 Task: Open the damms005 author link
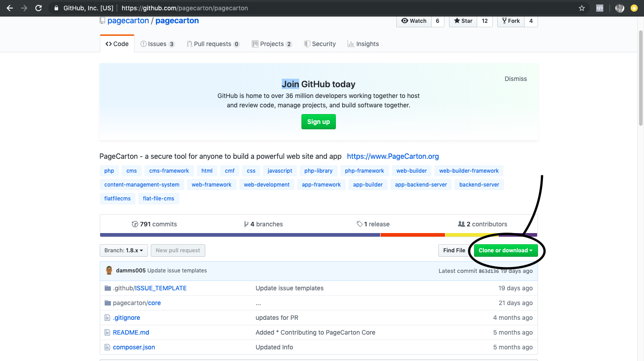point(131,271)
